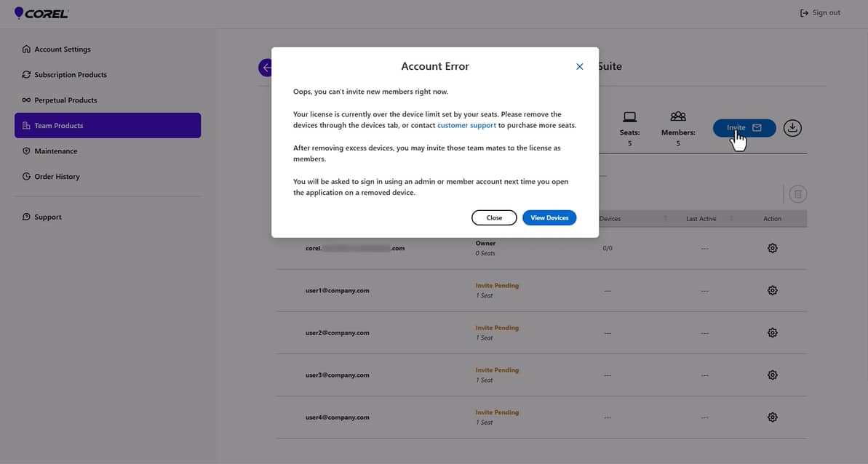Click the View Devices button

coord(549,217)
